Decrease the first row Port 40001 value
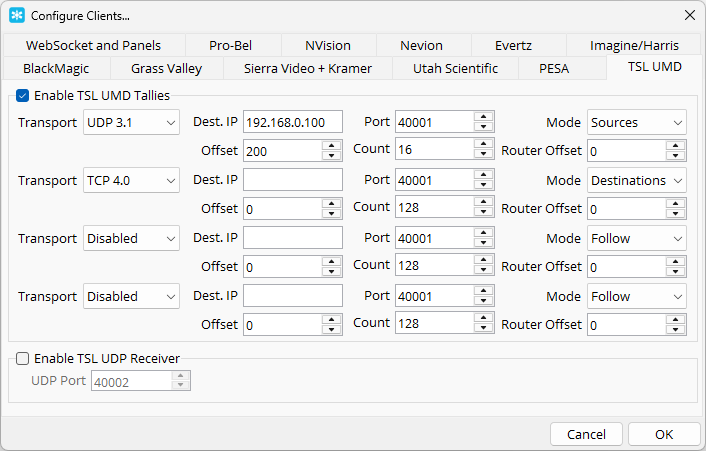The width and height of the screenshot is (706, 451). (484, 127)
